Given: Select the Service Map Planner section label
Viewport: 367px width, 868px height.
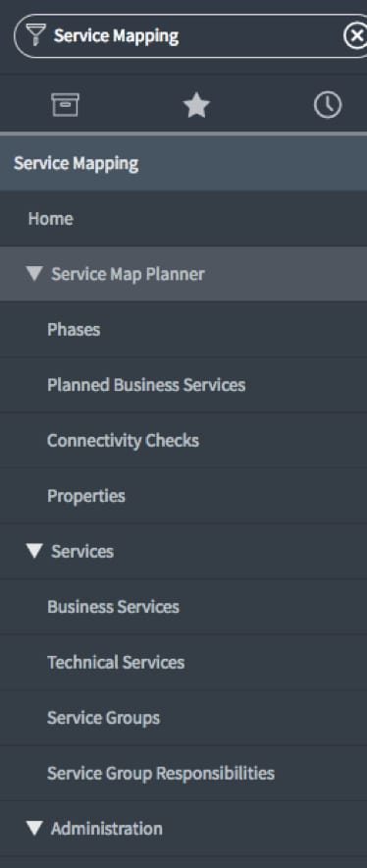Looking at the screenshot, I should [x=128, y=274].
